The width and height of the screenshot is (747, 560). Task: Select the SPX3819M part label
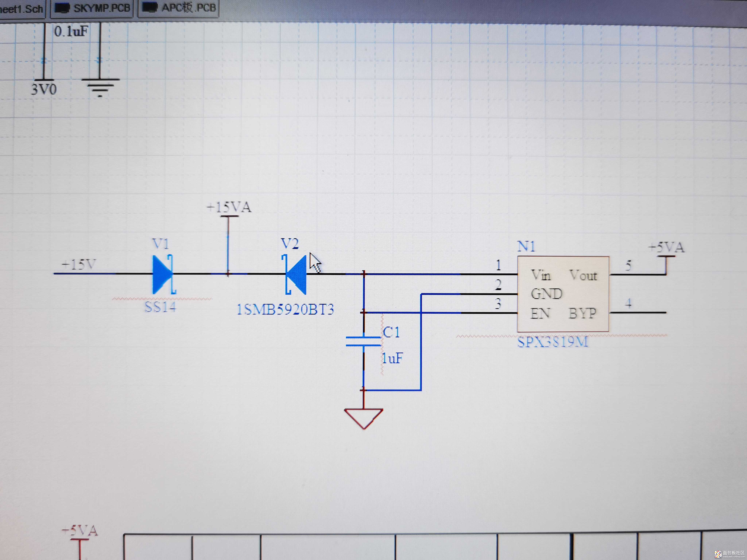point(552,342)
